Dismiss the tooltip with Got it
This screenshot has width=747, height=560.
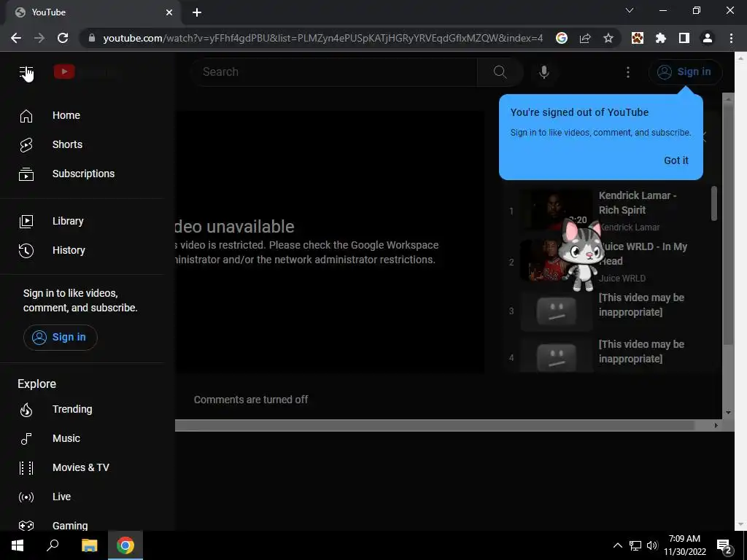(x=676, y=160)
